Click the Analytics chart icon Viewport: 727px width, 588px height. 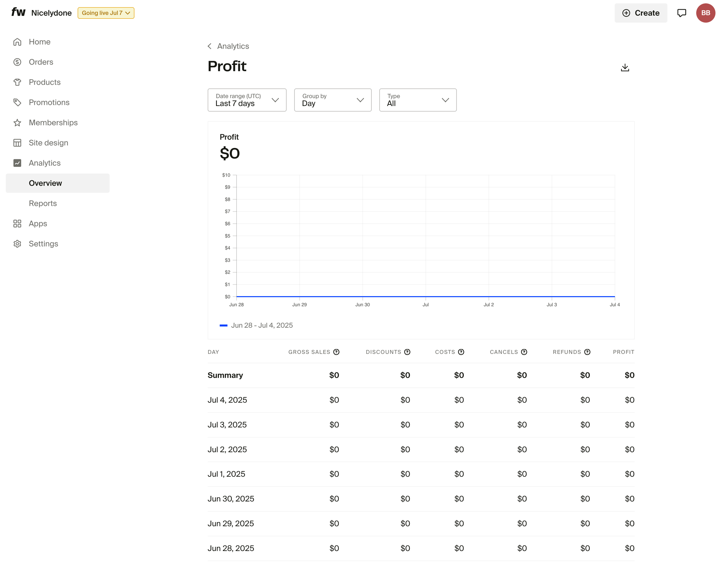17,163
